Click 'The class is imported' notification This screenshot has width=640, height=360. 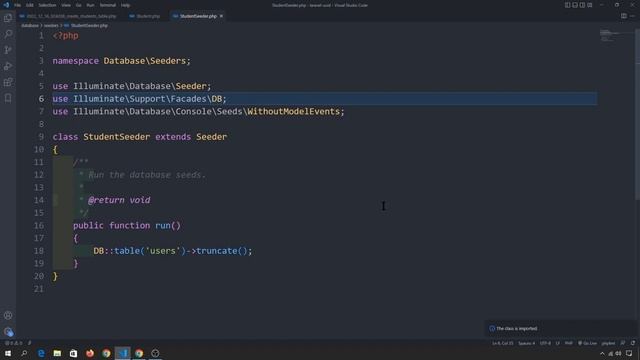516,329
